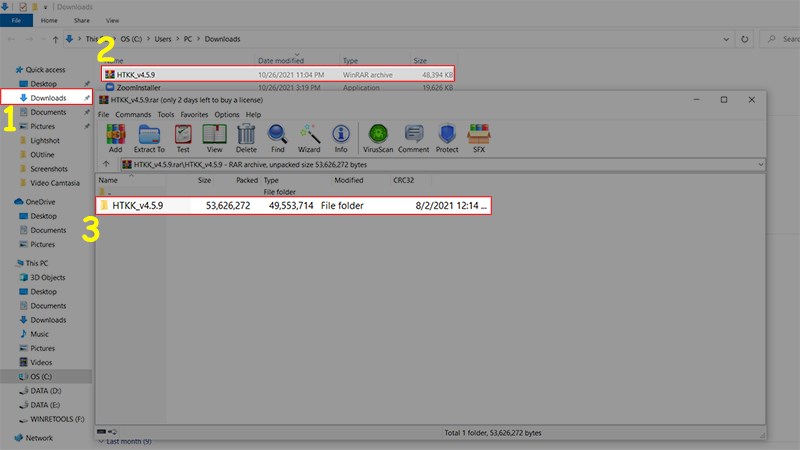Launch the Wizard tool
Image resolution: width=800 pixels, height=450 pixels.
(309, 138)
